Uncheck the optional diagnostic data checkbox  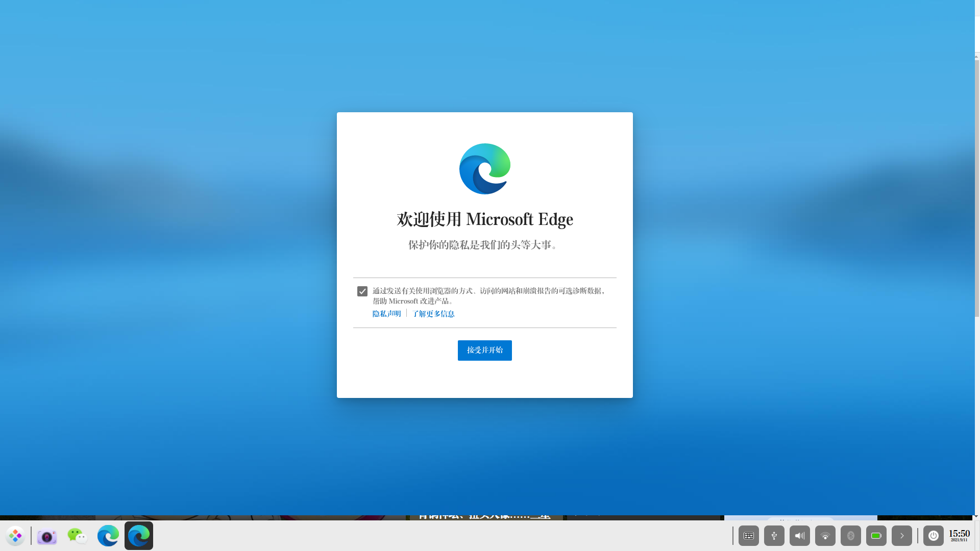[x=362, y=291]
